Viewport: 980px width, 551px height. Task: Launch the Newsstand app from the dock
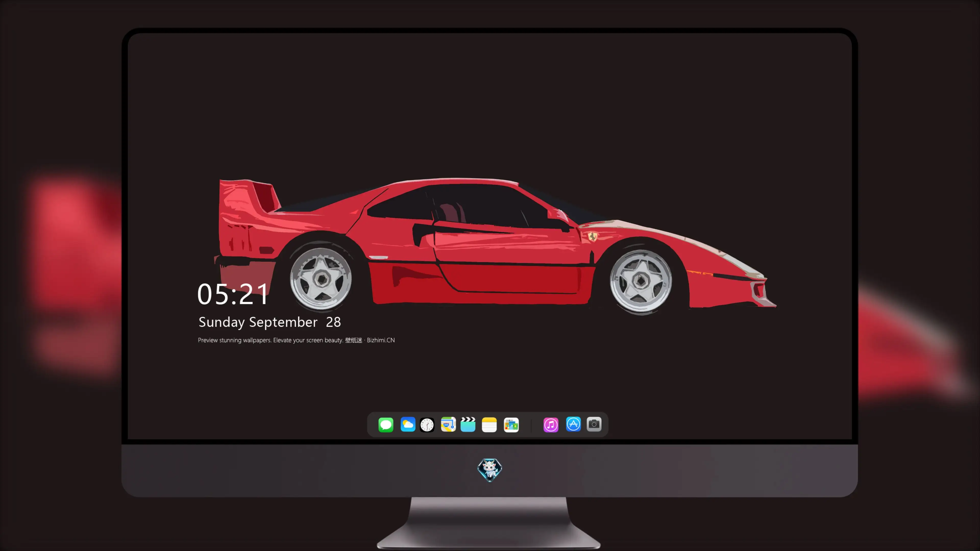(x=511, y=424)
